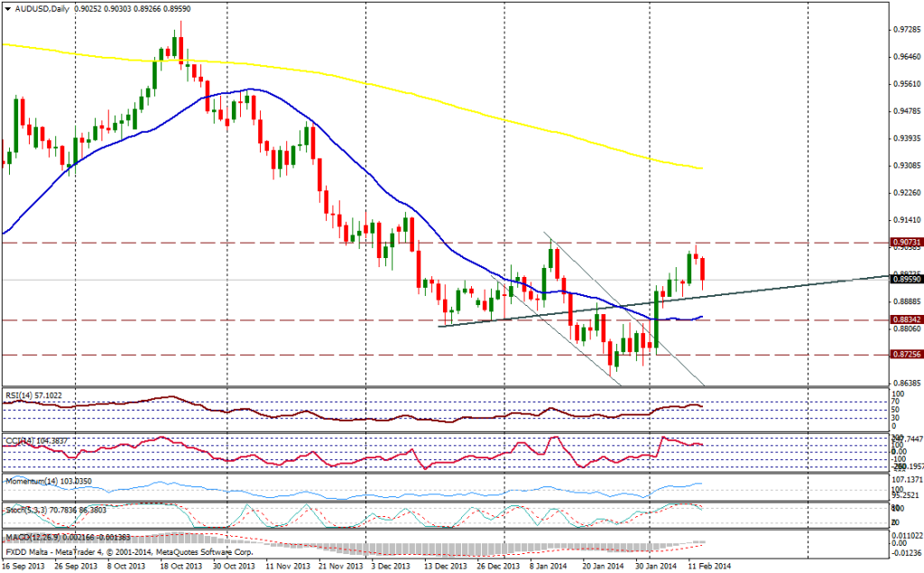The height and width of the screenshot is (573, 924).
Task: Click the 0.89590 current price tag
Action: click(x=905, y=280)
